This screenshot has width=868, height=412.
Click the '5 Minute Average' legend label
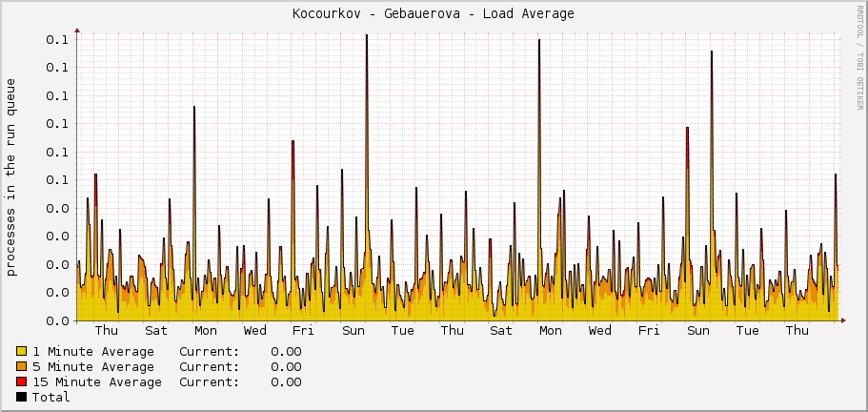tap(93, 367)
